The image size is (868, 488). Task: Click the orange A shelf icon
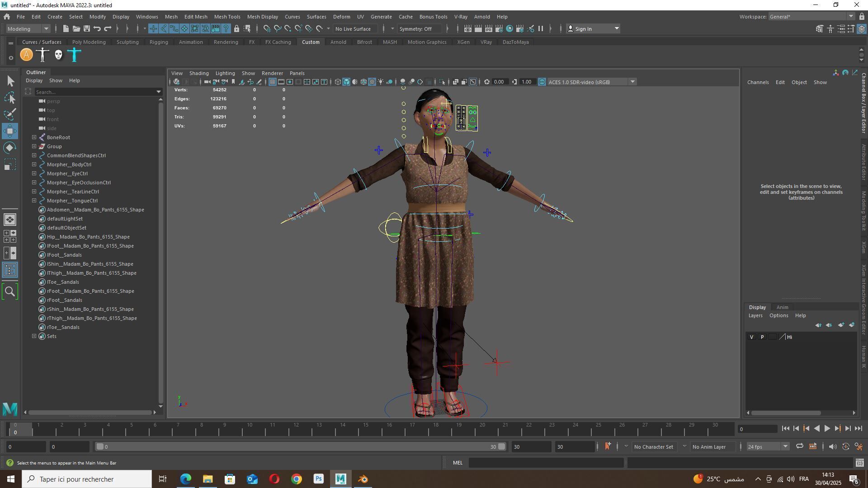[x=27, y=55]
